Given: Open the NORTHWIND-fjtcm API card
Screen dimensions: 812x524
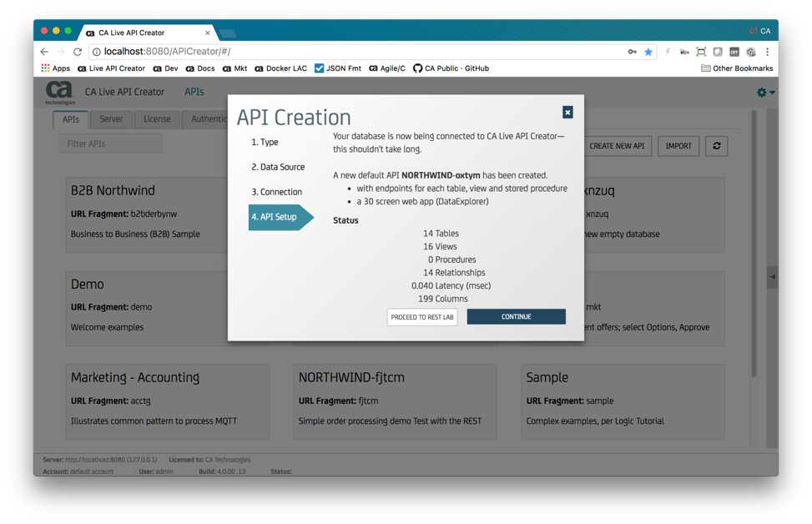Looking at the screenshot, I should coord(395,402).
